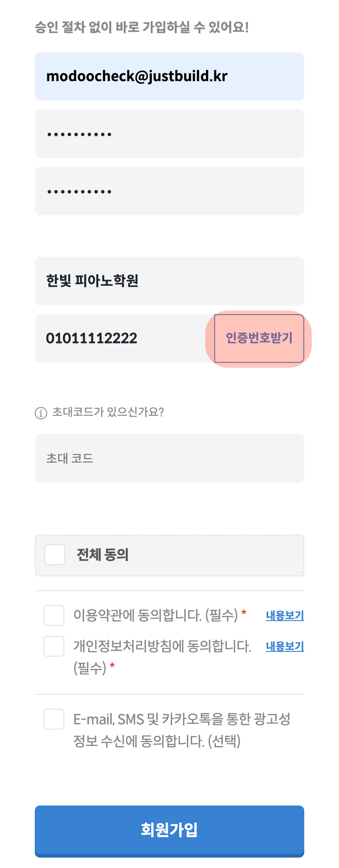Image resolution: width=339 pixels, height=868 pixels.
Task: Click the 개인정보처리방침에 동의합니다. label text
Action: point(162,647)
